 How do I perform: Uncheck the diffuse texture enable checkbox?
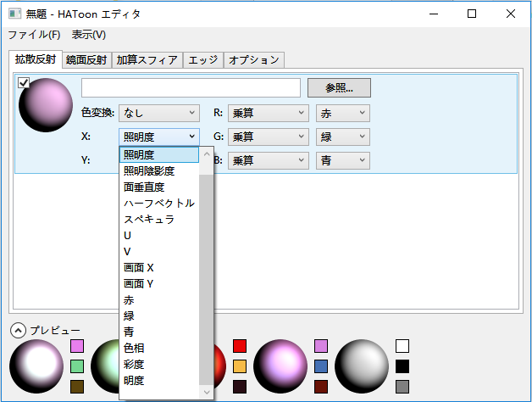pyautogui.click(x=24, y=82)
